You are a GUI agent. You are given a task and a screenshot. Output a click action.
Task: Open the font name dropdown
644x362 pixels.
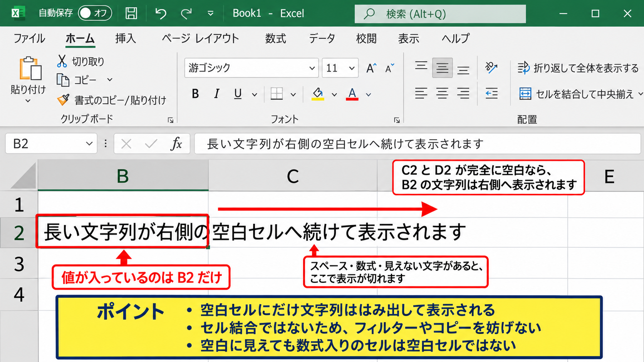pyautogui.click(x=312, y=68)
